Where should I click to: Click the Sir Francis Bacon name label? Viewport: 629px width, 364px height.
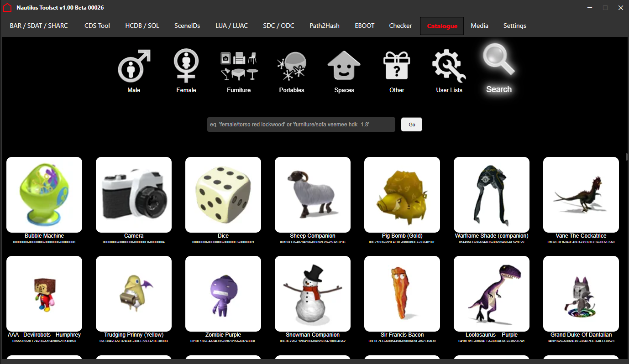click(402, 335)
